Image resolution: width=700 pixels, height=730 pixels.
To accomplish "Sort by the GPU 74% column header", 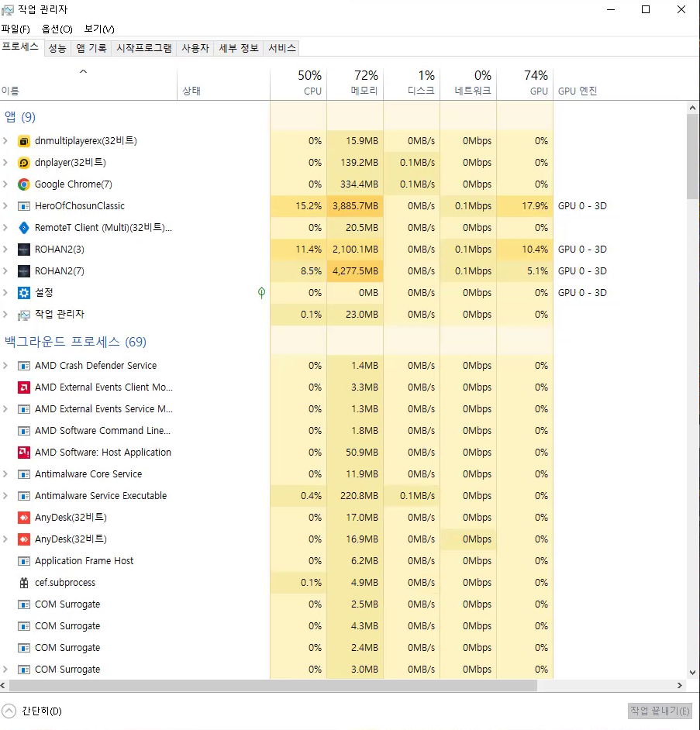I will 526,83.
